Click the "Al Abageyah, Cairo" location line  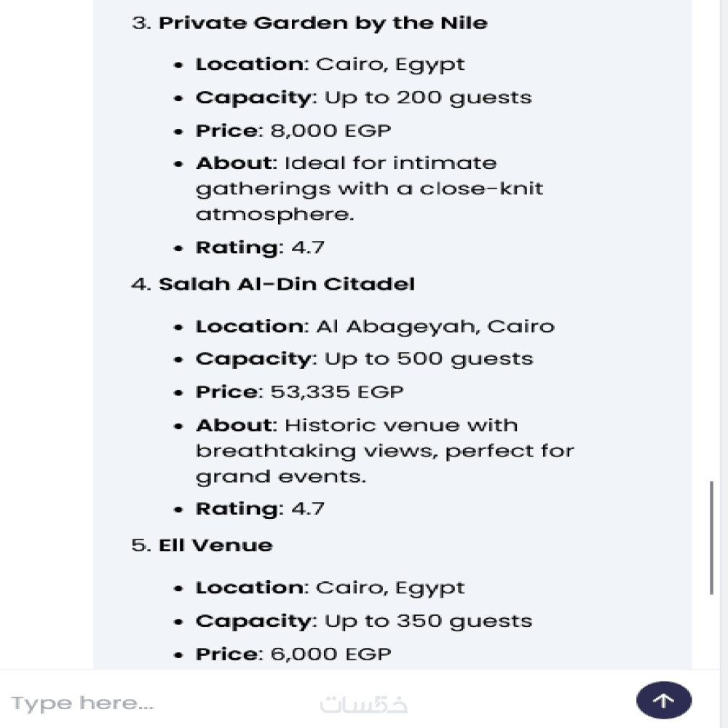click(x=375, y=326)
